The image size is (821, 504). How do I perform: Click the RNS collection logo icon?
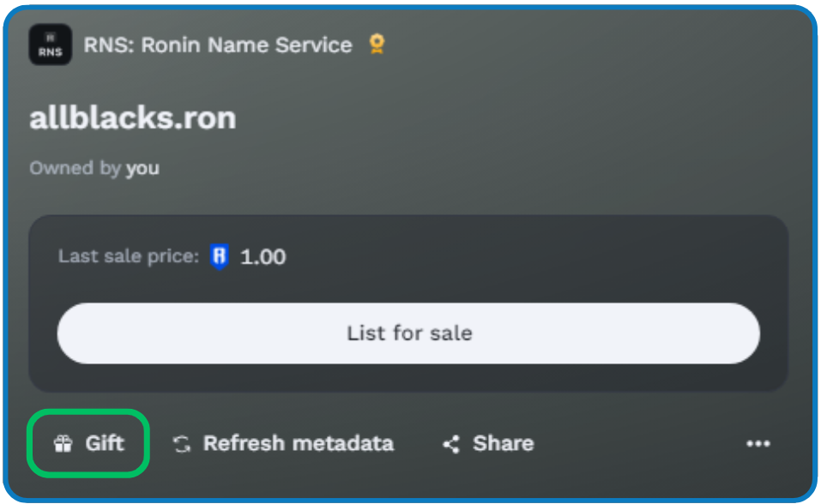click(51, 45)
